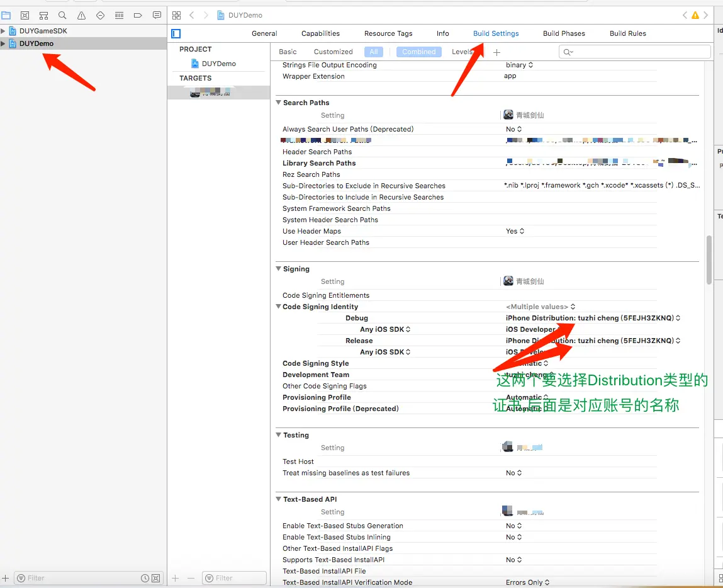
Task: Select the blurred target under TARGETS
Action: (x=218, y=93)
